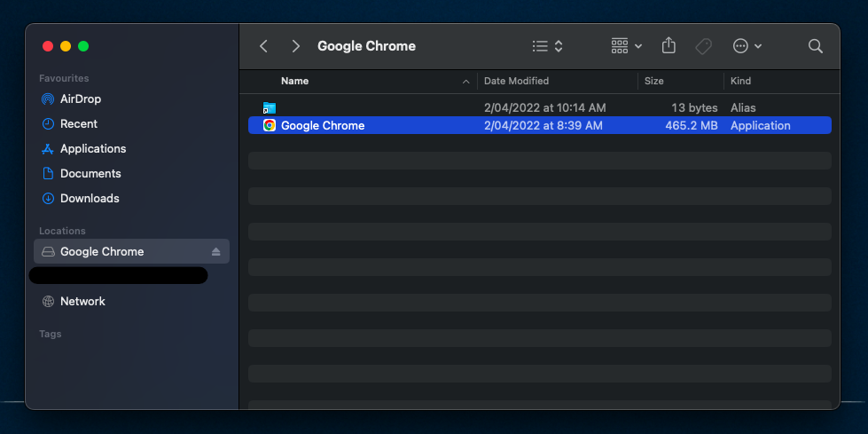Click the Application kind cell
868x434 pixels.
coord(760,126)
